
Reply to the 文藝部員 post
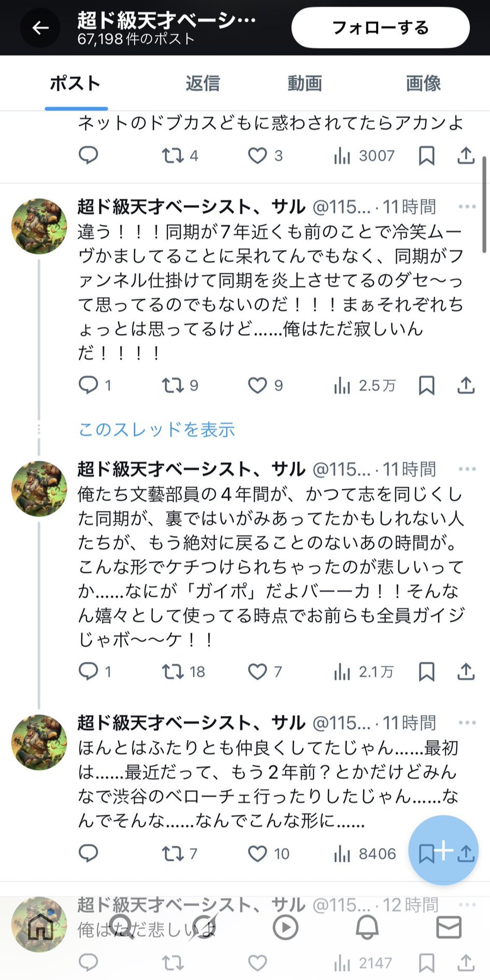88,671
